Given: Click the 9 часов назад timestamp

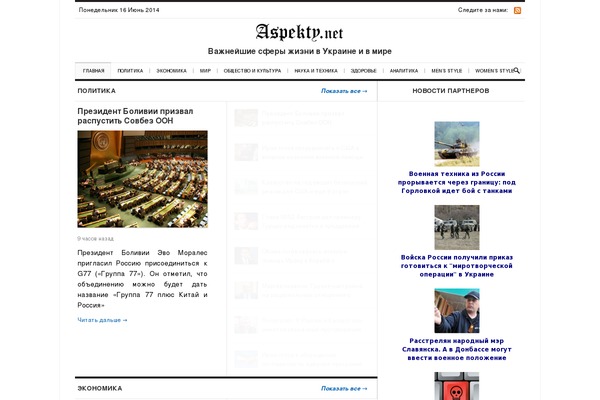Looking at the screenshot, I should (x=95, y=238).
